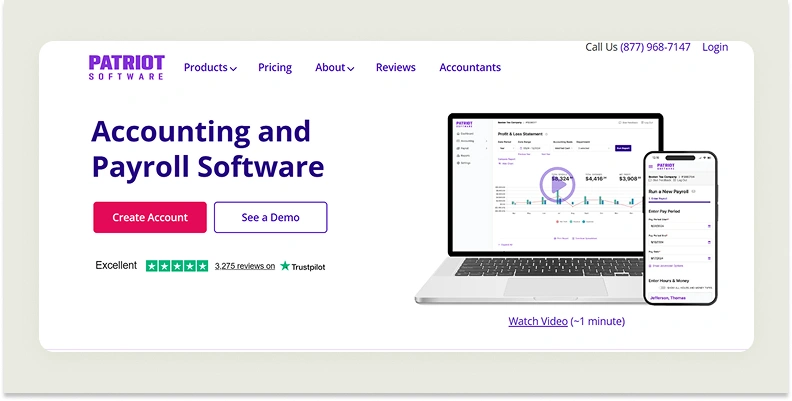Click the Login link

click(715, 47)
